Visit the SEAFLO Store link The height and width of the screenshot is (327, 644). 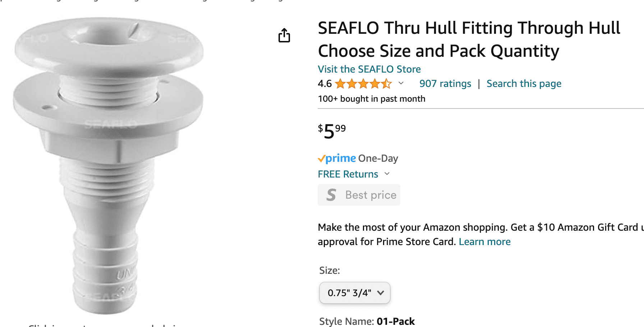(369, 69)
